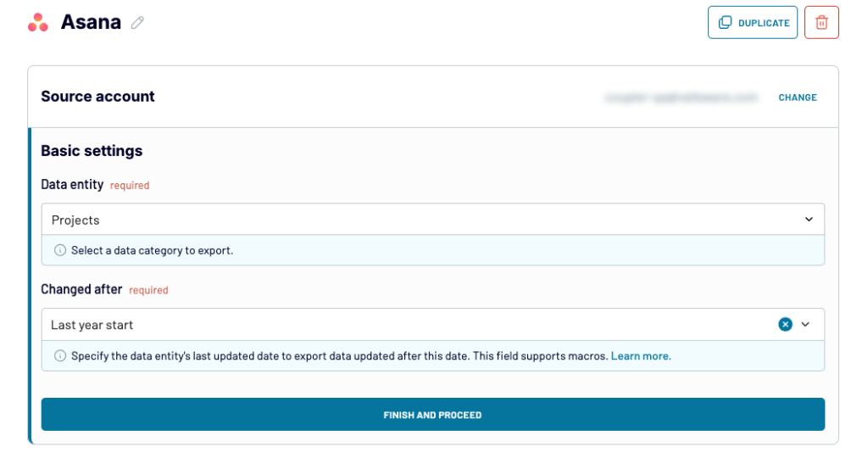The height and width of the screenshot is (458, 868).
Task: Delete the source with the trash icon
Action: click(x=821, y=23)
